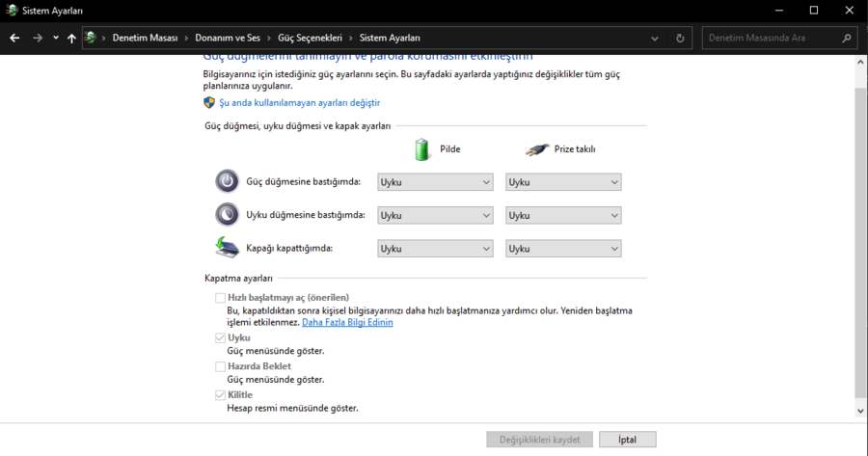Viewport: 868px width, 456px height.
Task: Click the Control Panel icon in address bar
Action: coord(91,38)
